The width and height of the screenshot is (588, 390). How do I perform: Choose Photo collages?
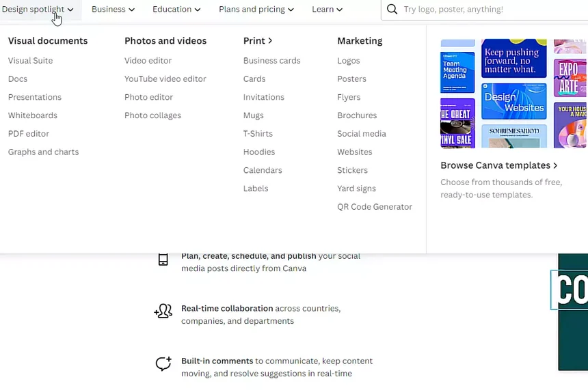[152, 115]
